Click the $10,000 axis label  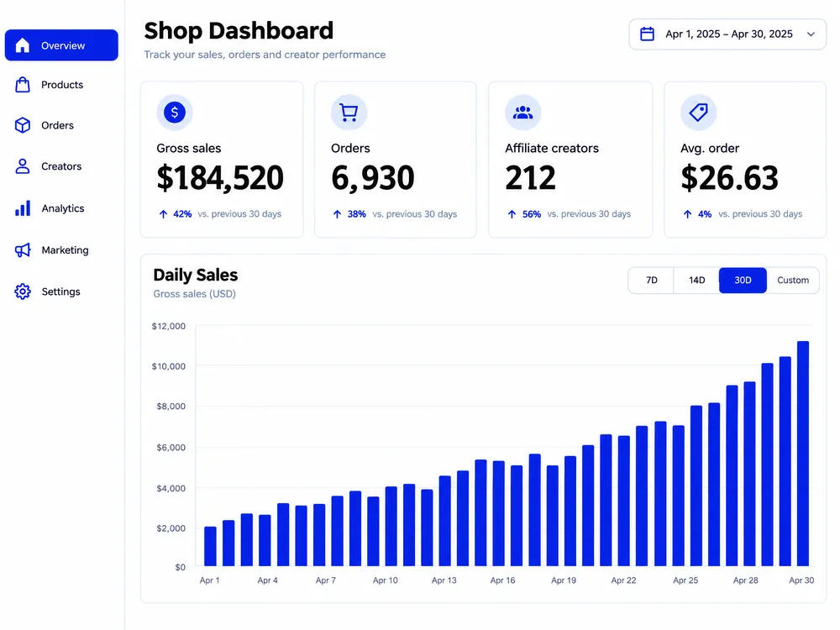(x=168, y=366)
